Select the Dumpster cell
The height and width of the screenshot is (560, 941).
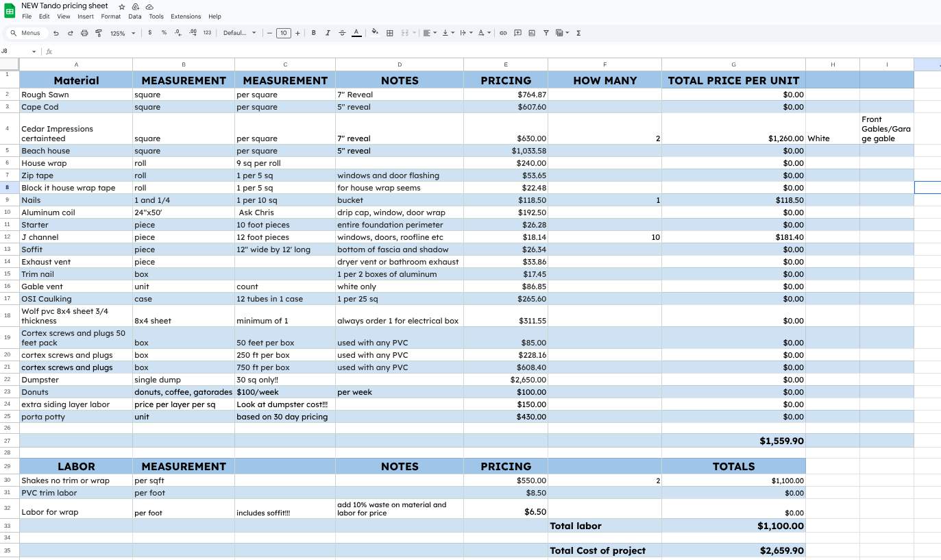point(76,380)
